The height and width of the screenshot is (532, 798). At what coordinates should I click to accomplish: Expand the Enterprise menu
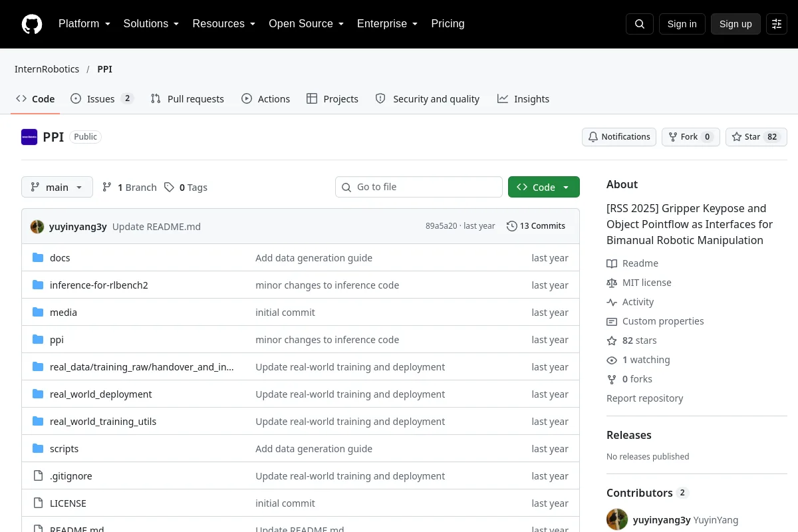[x=388, y=24]
